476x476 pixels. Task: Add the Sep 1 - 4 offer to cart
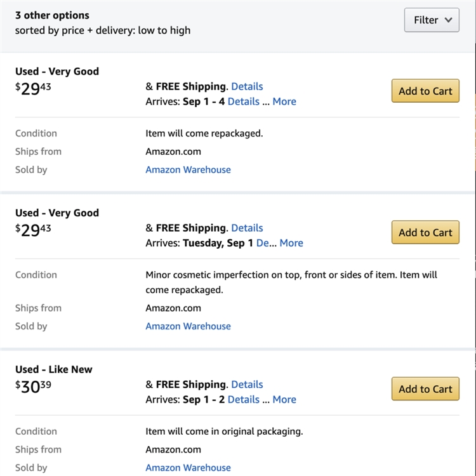[425, 91]
